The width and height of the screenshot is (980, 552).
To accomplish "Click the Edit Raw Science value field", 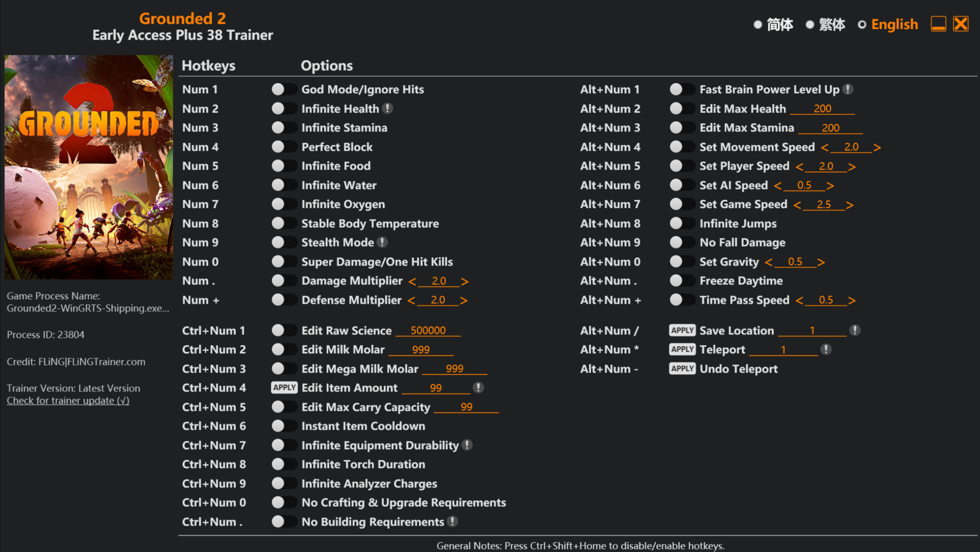I will pyautogui.click(x=428, y=330).
